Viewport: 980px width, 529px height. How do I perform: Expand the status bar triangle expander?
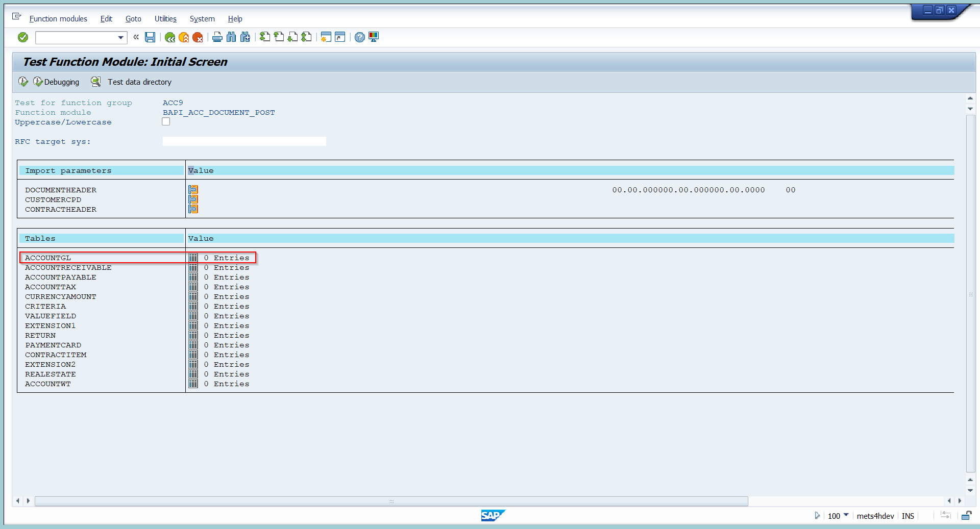817,516
